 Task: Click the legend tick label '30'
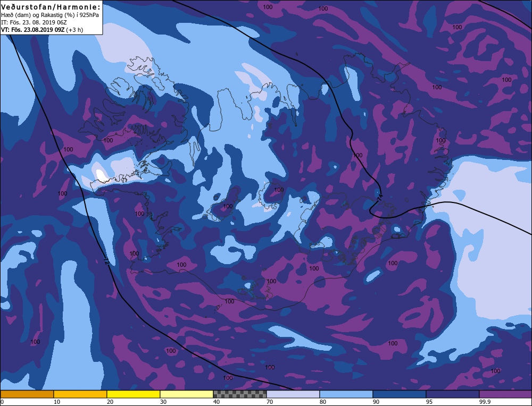(163, 402)
